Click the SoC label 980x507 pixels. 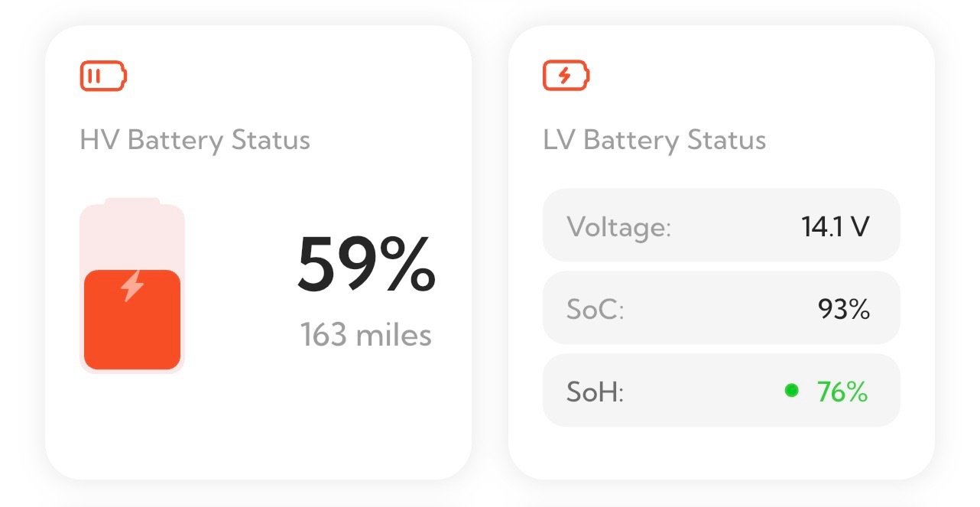pos(595,310)
